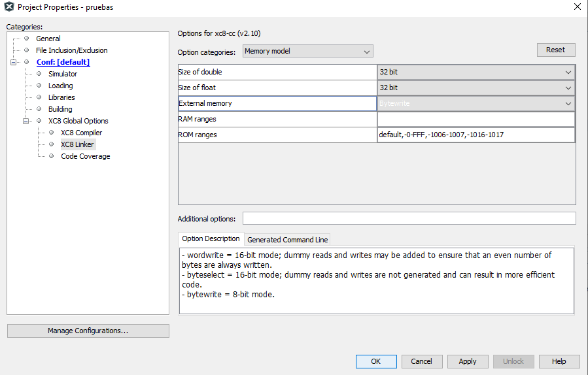Open the Option categories dropdown

point(308,52)
